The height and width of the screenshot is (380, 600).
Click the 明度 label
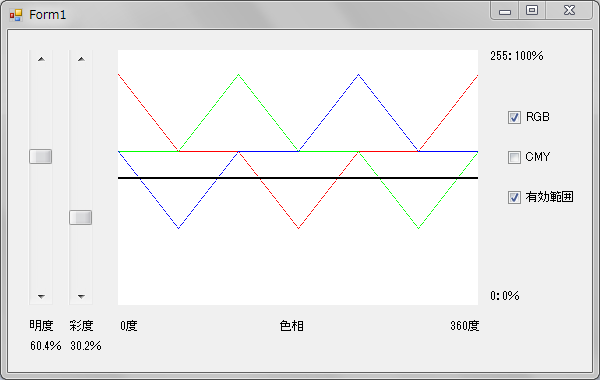click(x=41, y=326)
